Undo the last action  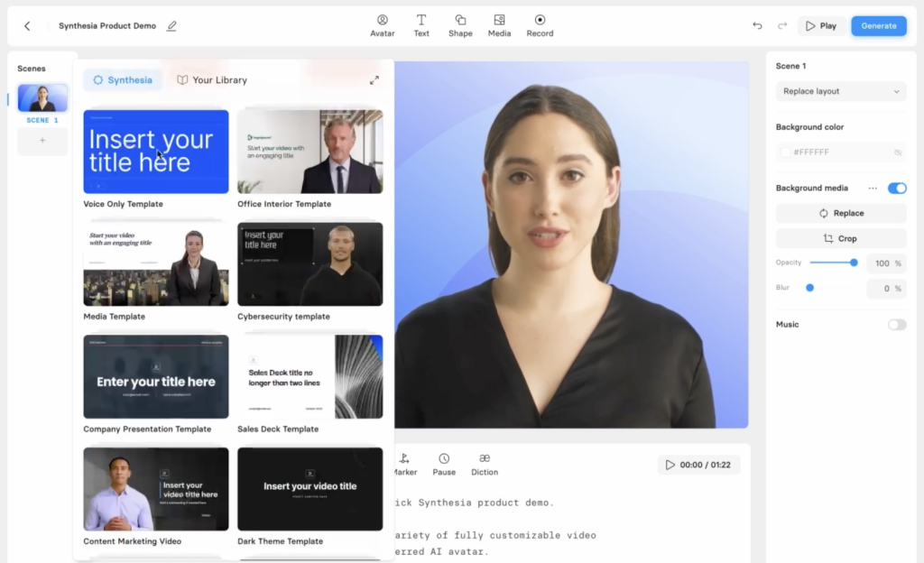point(757,26)
